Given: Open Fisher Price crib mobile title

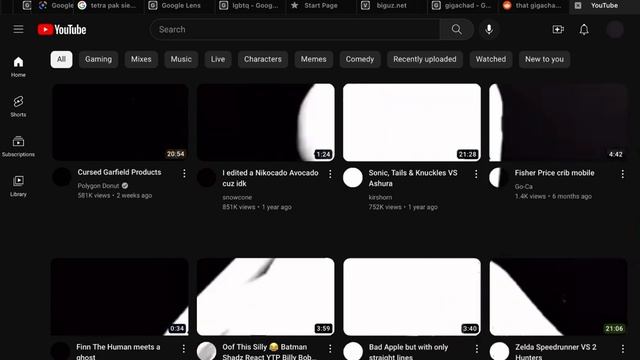Looking at the screenshot, I should click(x=554, y=173).
